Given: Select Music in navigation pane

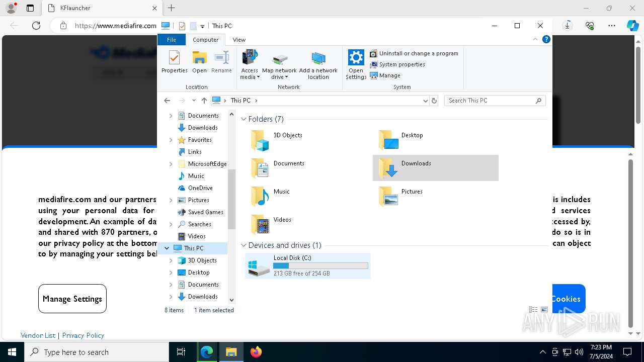Looking at the screenshot, I should 196,176.
